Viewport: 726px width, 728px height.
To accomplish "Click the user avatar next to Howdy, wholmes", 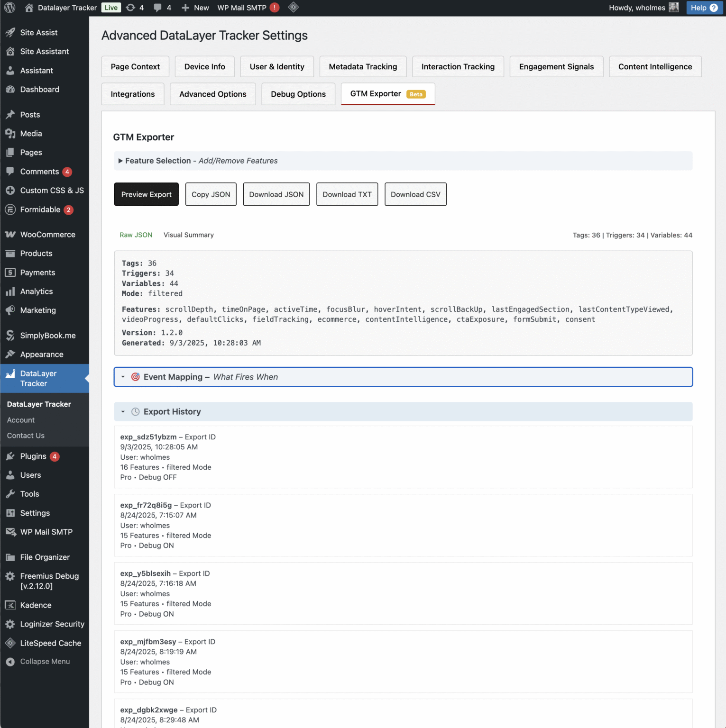I will (x=673, y=7).
